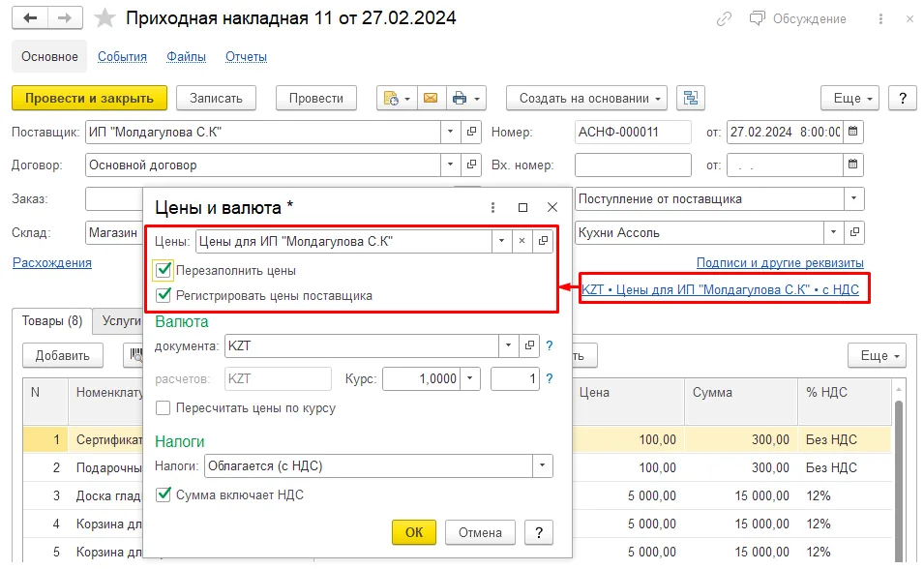Screen dimensions: 924x569
Task: Expand the Налоги taxation dropdown
Action: [542, 465]
